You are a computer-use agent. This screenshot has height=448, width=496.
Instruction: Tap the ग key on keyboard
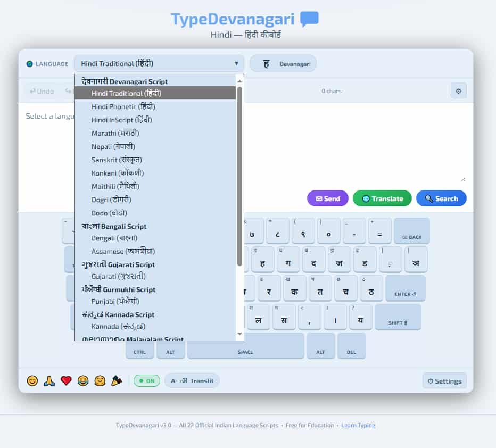(288, 260)
